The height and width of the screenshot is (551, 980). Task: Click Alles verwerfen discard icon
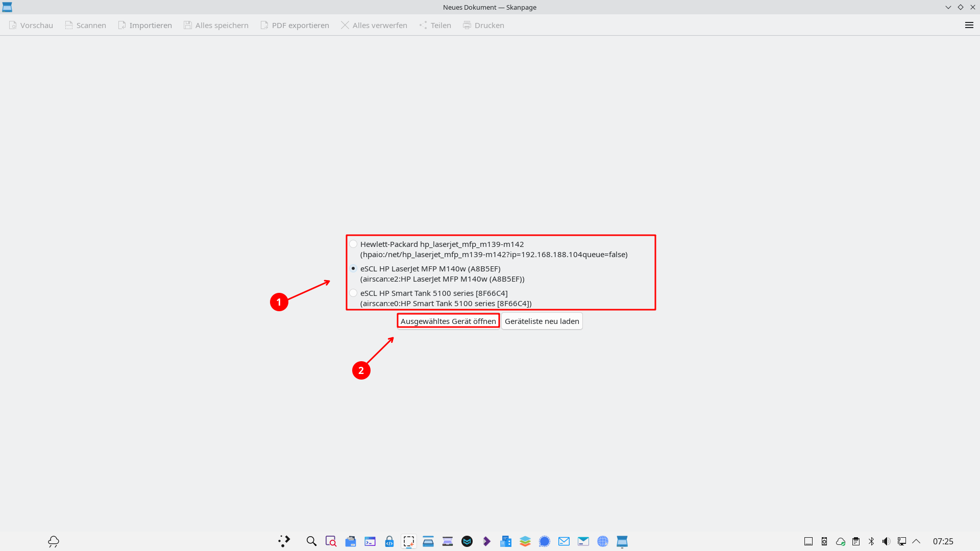(x=345, y=25)
